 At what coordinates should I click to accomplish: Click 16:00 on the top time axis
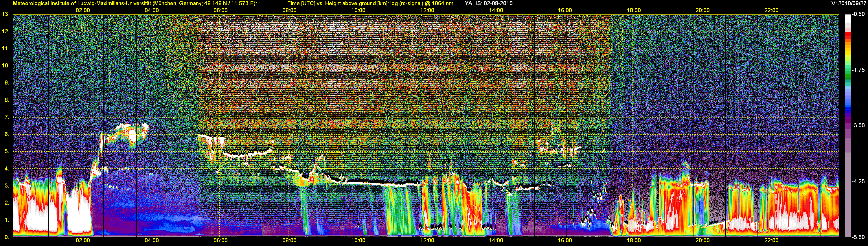point(565,10)
